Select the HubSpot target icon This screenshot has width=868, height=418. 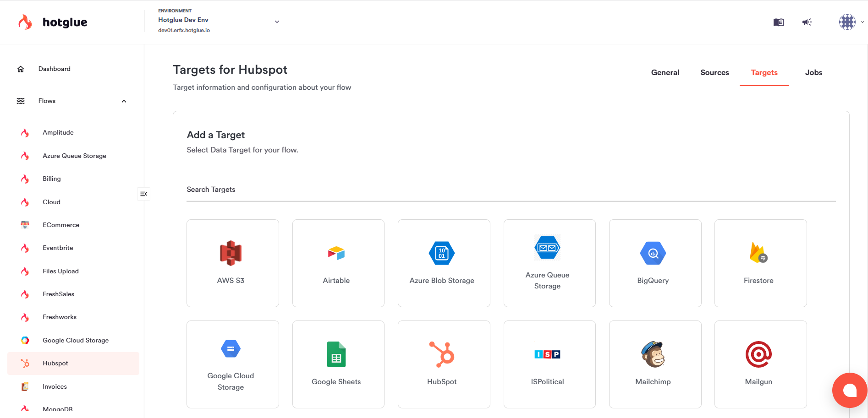click(x=442, y=354)
